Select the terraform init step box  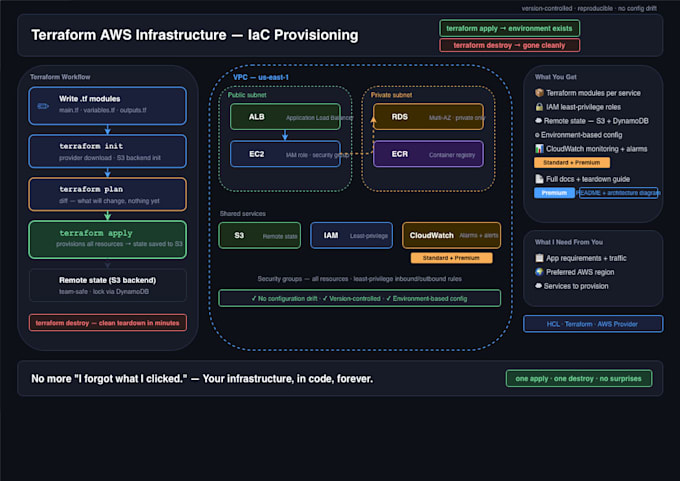pos(108,151)
